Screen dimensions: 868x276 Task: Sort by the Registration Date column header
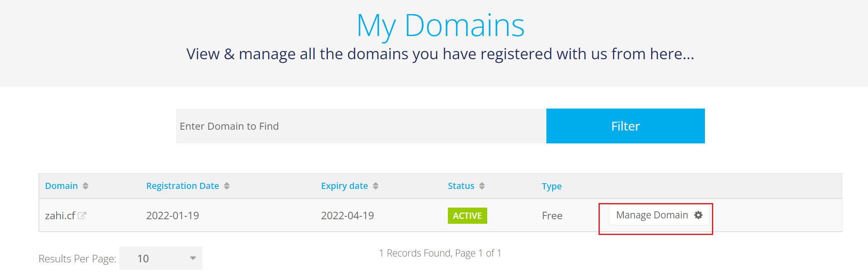(x=183, y=186)
